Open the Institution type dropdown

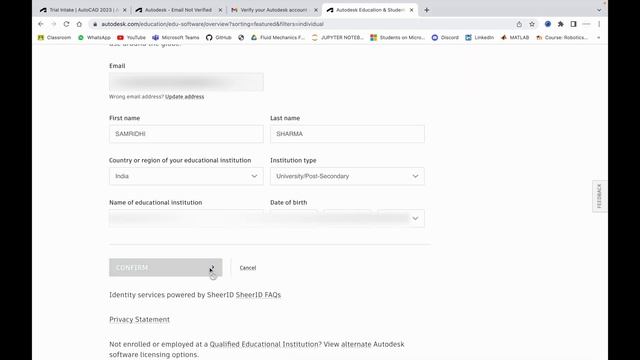[347, 176]
